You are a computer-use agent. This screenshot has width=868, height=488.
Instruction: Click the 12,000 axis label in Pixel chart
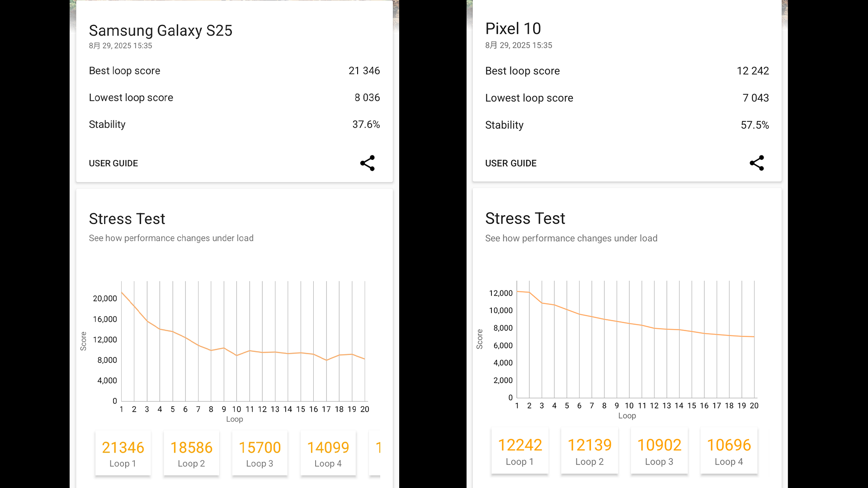pos(501,293)
